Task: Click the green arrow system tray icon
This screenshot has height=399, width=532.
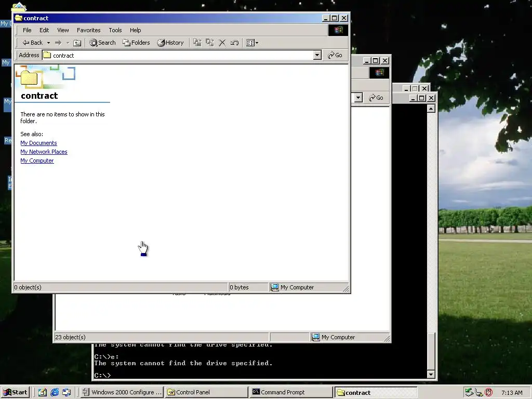Action: [x=469, y=392]
